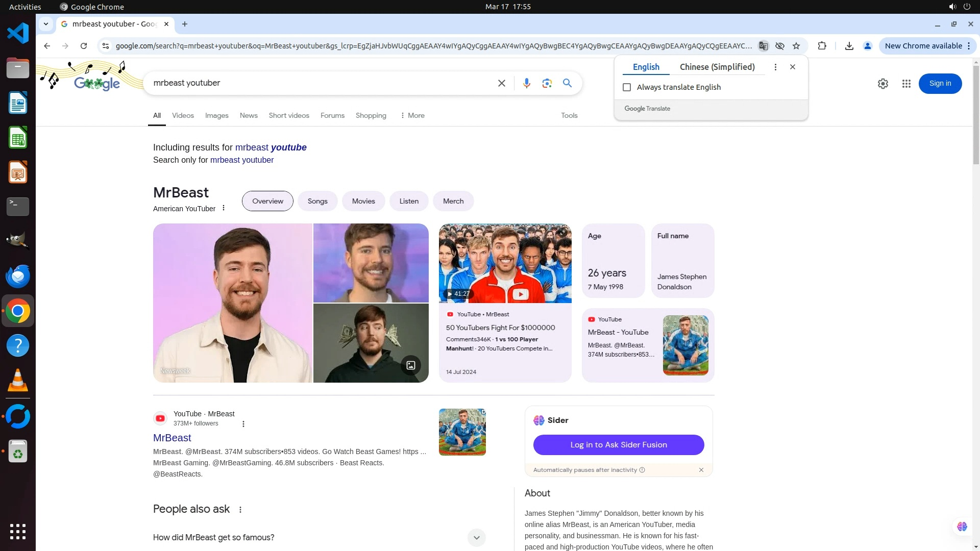Image resolution: width=980 pixels, height=551 pixels.
Task: Enable Always translate English checkbox
Action: (627, 87)
